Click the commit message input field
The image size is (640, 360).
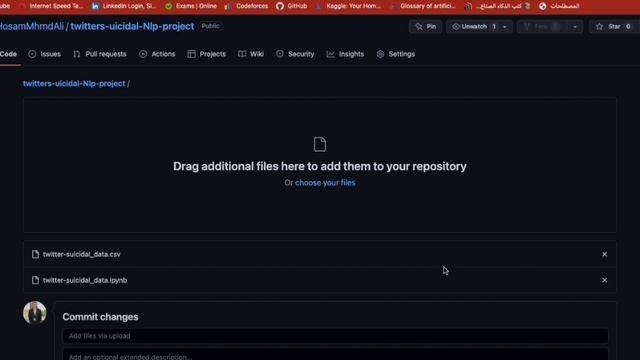click(x=336, y=336)
